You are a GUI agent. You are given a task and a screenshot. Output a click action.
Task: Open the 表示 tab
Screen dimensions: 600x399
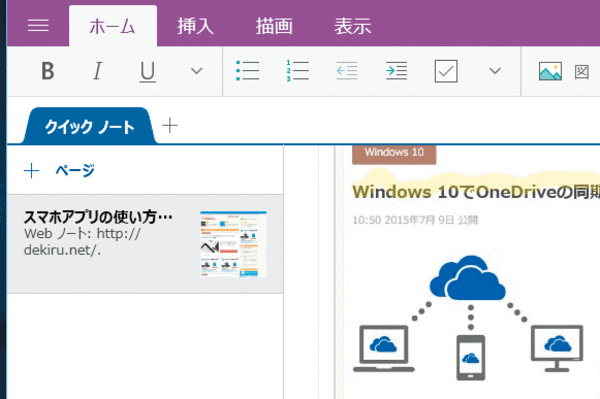(352, 26)
